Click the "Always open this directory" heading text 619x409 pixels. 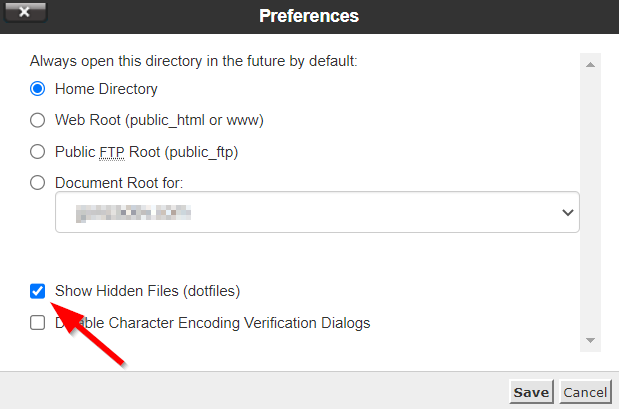point(193,61)
